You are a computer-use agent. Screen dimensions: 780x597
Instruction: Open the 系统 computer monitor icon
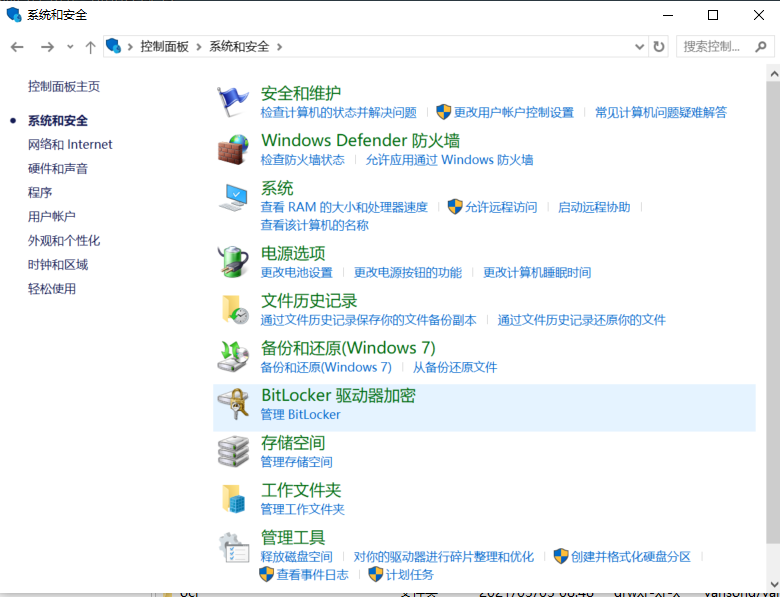[x=233, y=197]
